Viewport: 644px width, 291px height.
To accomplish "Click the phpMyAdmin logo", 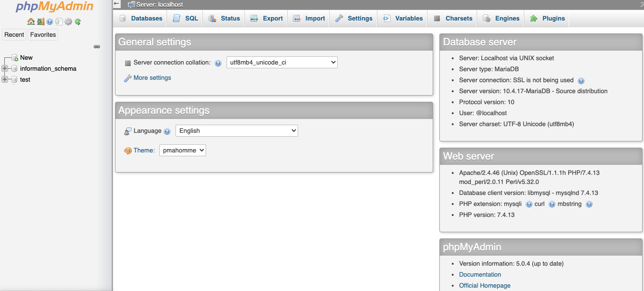I will point(55,7).
